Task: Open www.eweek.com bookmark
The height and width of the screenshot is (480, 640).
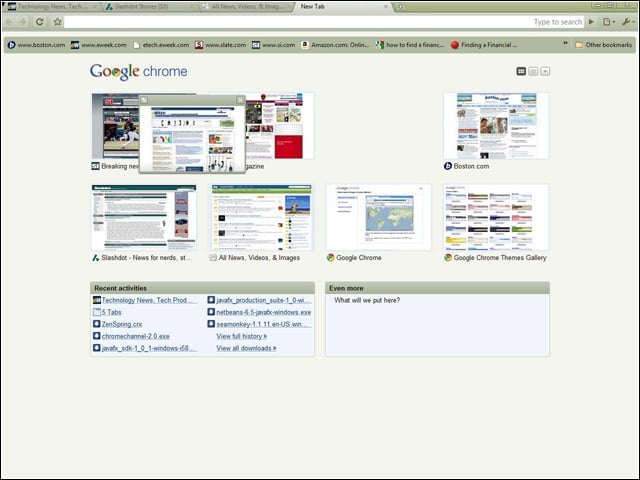Action: tap(99, 45)
